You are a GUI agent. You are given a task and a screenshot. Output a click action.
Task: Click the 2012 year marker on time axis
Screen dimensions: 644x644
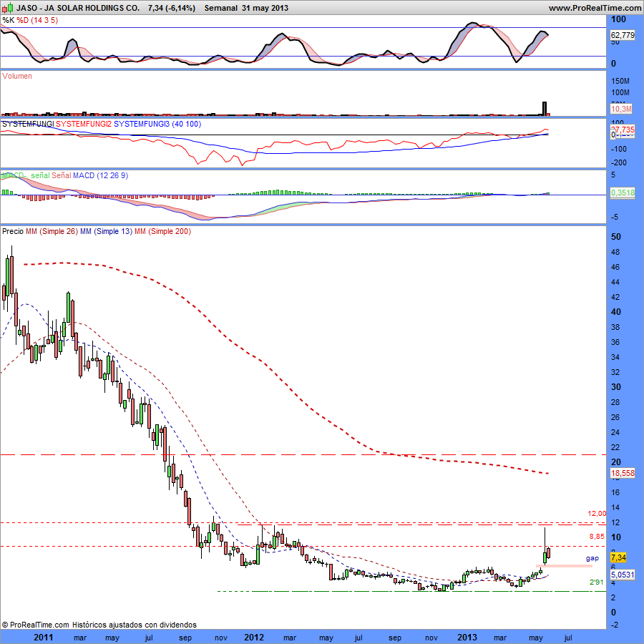(254, 637)
